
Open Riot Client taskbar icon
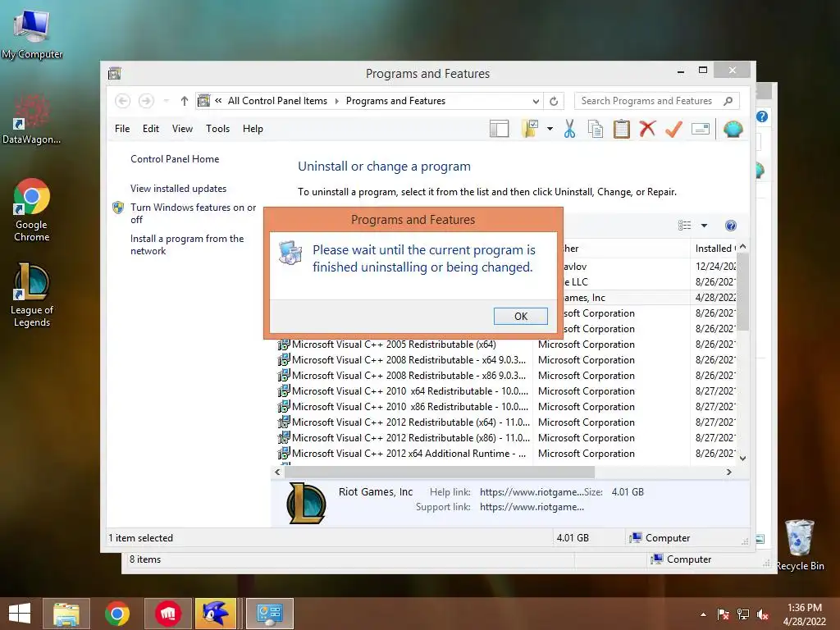point(167,614)
